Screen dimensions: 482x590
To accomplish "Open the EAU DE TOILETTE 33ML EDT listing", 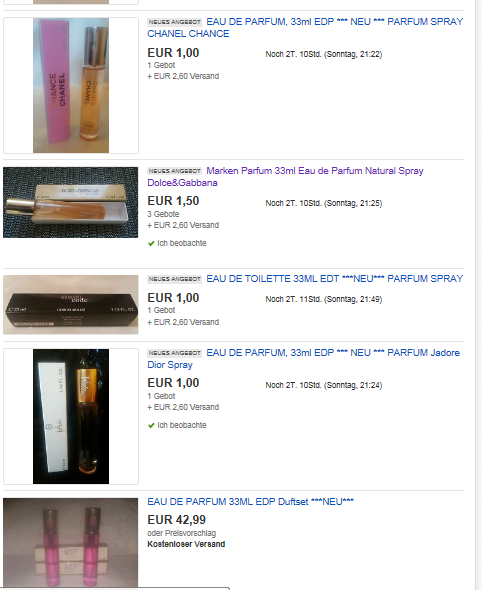I will pos(335,279).
